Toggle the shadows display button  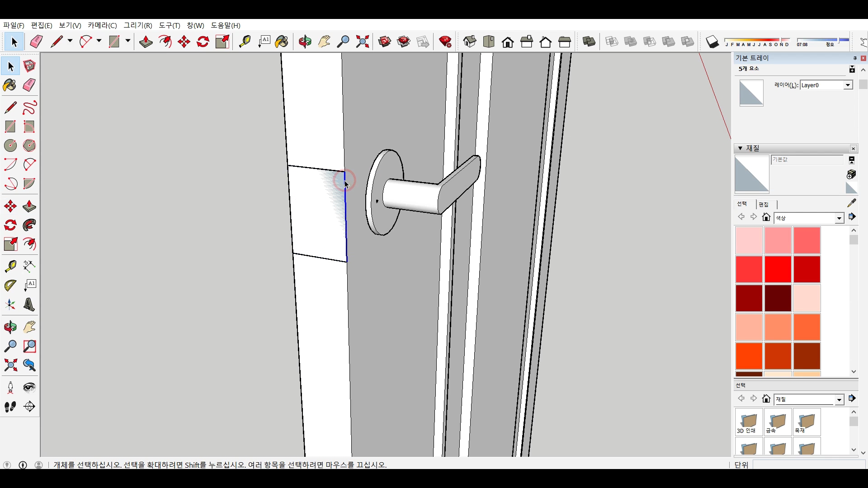712,42
